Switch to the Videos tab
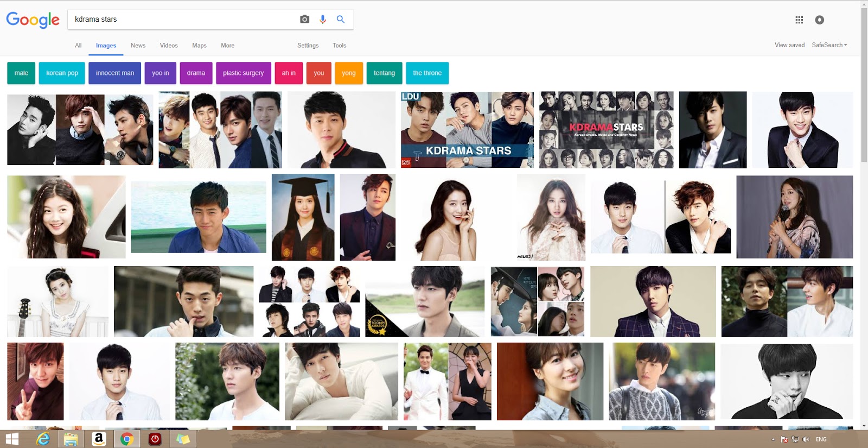Viewport: 868px width, 448px height. [x=169, y=46]
